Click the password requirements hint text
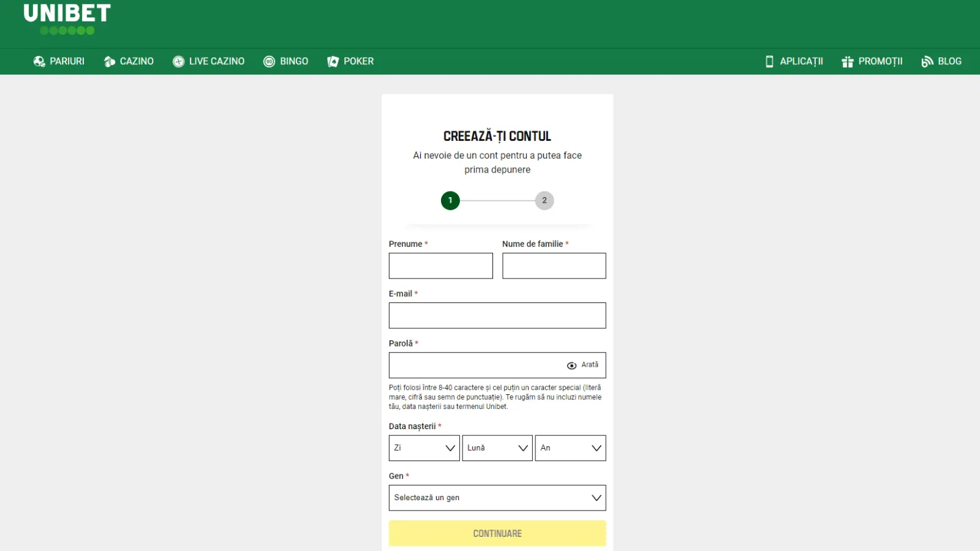Image resolution: width=980 pixels, height=551 pixels. [x=496, y=397]
